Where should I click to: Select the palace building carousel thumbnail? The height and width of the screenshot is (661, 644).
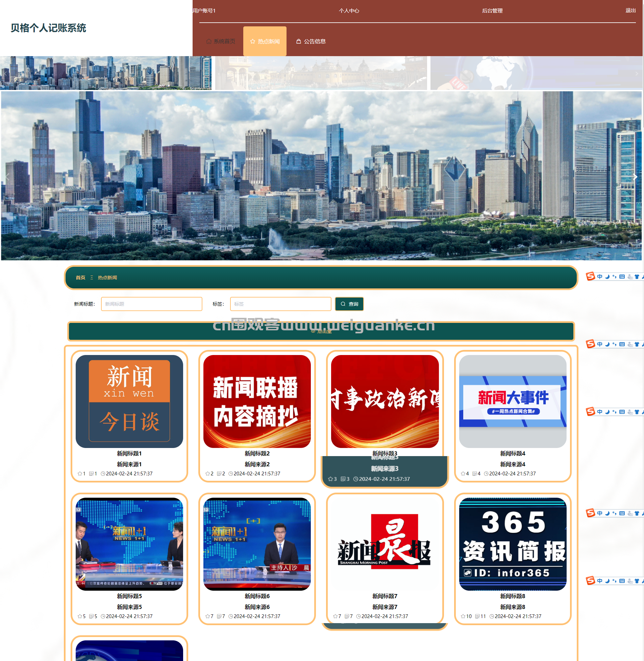click(321, 73)
